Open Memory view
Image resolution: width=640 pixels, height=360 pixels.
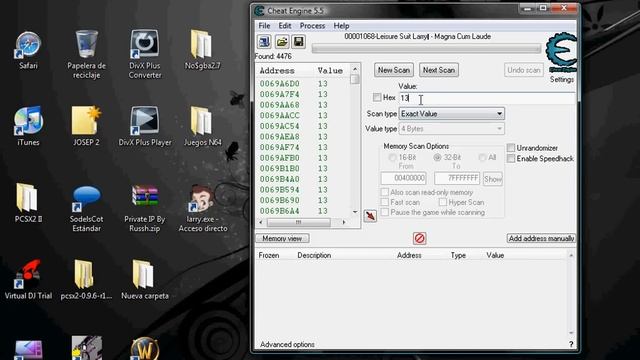point(282,238)
